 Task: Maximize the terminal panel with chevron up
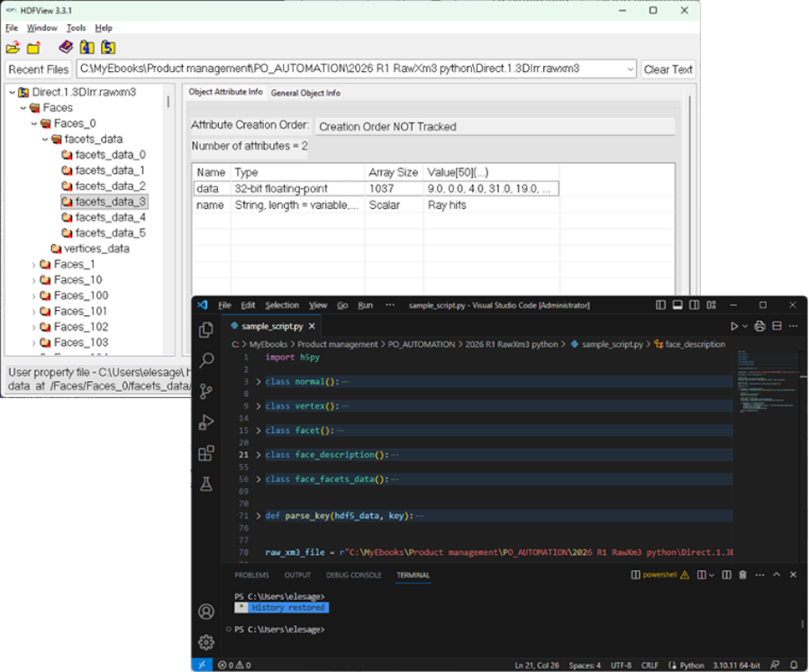click(777, 575)
